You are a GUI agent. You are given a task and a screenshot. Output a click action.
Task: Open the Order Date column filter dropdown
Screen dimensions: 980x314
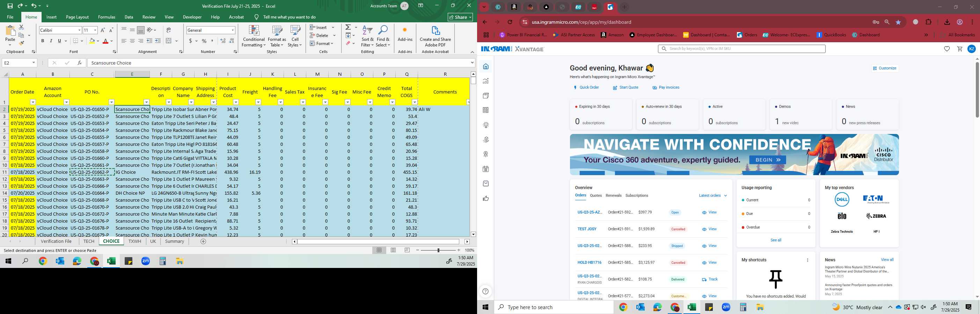tap(33, 102)
